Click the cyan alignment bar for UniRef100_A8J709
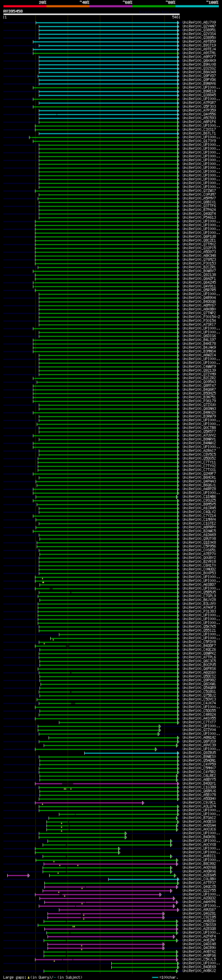This screenshot has height=980, width=222. 108,23
